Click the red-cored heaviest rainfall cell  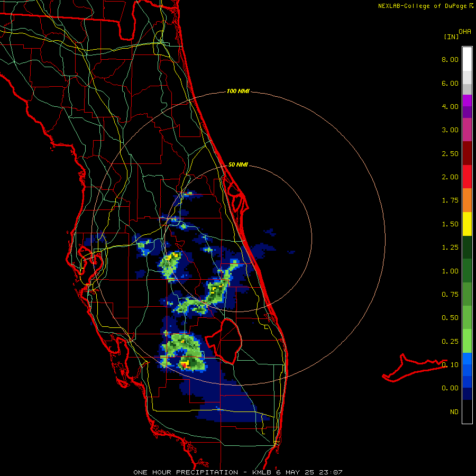pos(184,364)
